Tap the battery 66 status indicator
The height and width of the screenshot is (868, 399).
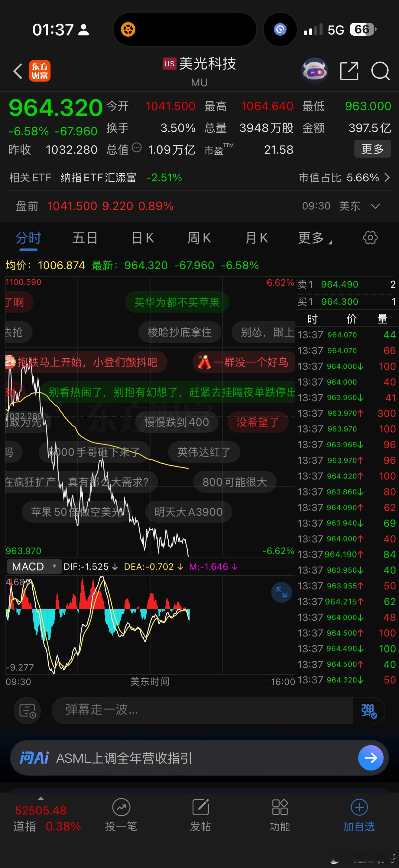363,29
